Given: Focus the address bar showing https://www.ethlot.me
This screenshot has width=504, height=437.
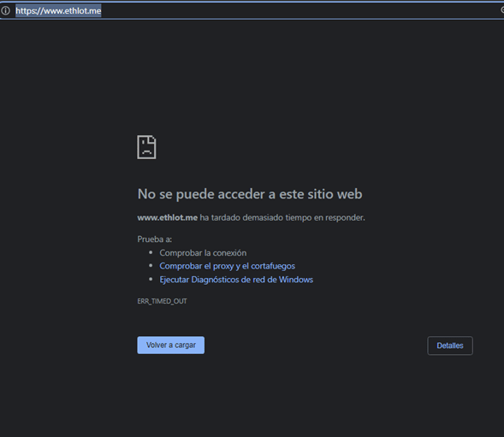Looking at the screenshot, I should pyautogui.click(x=252, y=10).
